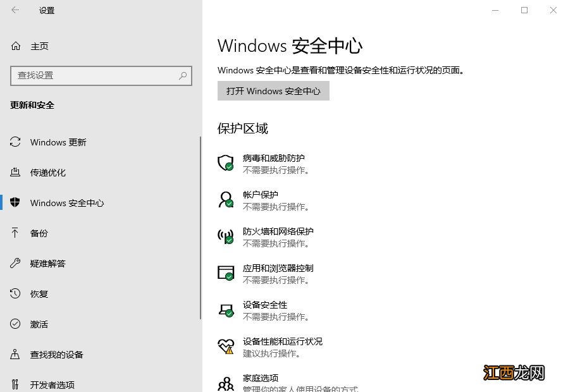
Task: Click the sidebar vertical scrollbar
Action: point(201,228)
